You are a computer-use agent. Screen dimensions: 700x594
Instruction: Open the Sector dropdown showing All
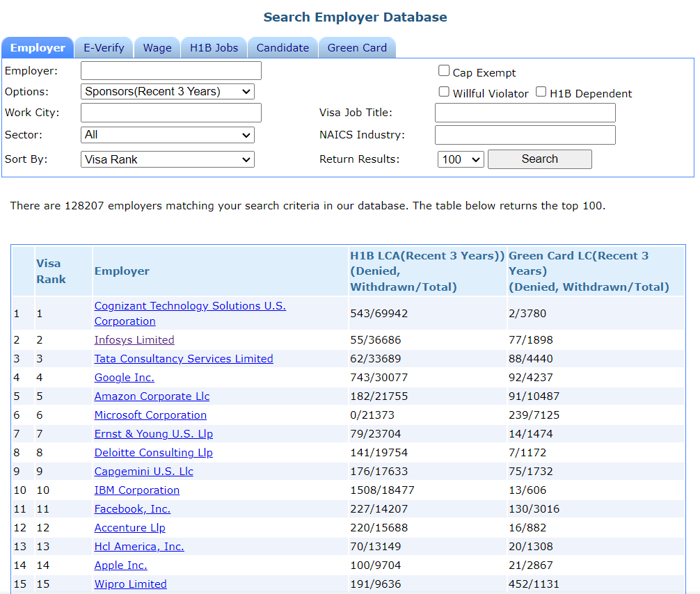pyautogui.click(x=168, y=135)
